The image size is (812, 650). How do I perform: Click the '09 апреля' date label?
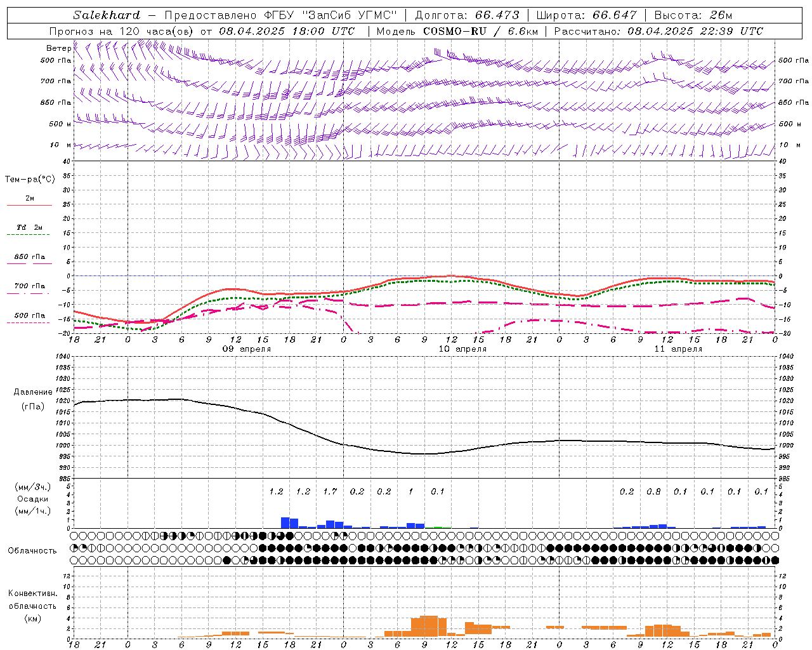click(246, 349)
